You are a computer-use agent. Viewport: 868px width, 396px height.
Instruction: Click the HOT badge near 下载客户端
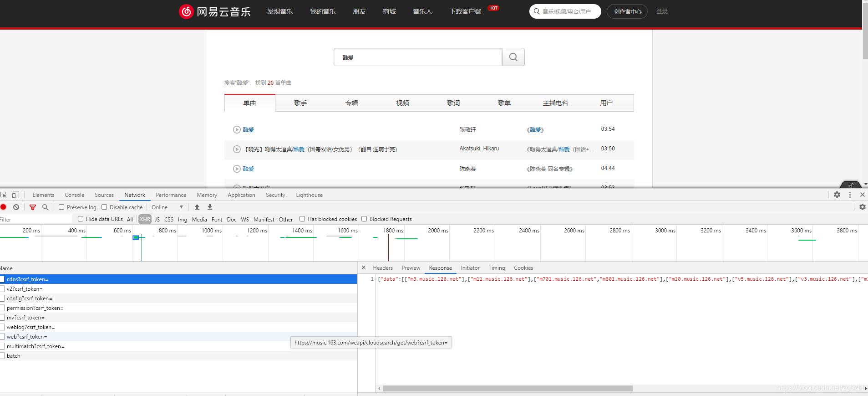[x=493, y=8]
